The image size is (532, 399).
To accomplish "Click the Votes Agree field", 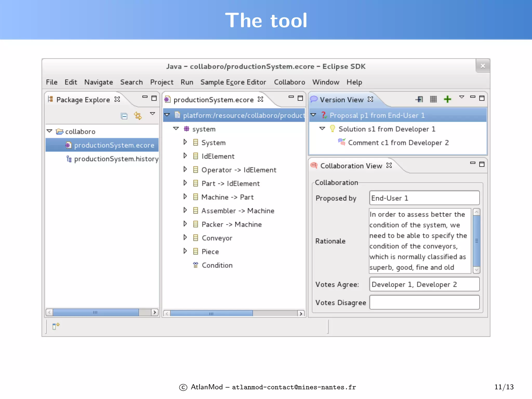I will 424,284.
